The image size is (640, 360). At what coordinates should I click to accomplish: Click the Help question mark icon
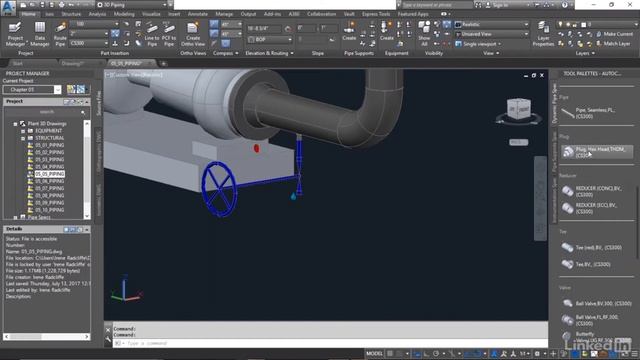564,5
